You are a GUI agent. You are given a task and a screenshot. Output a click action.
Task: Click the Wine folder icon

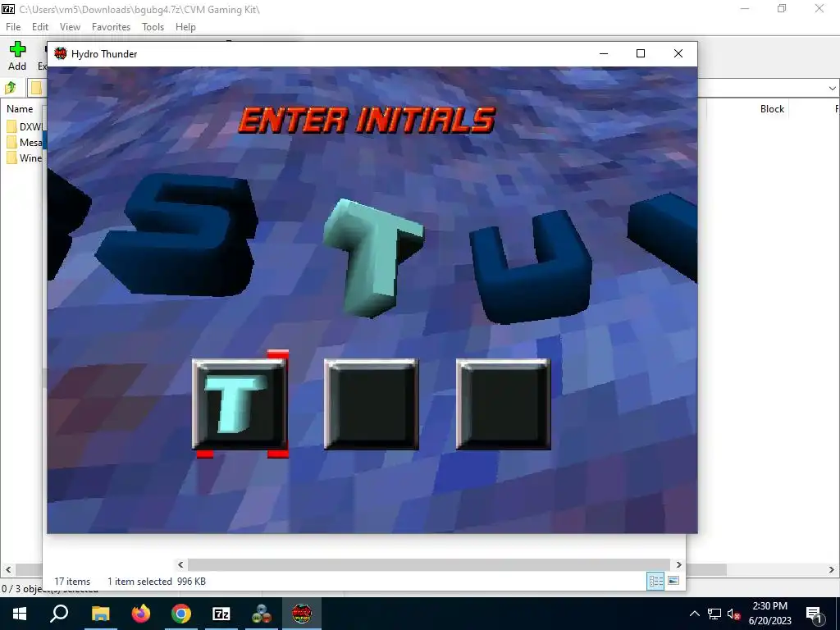(x=11, y=157)
